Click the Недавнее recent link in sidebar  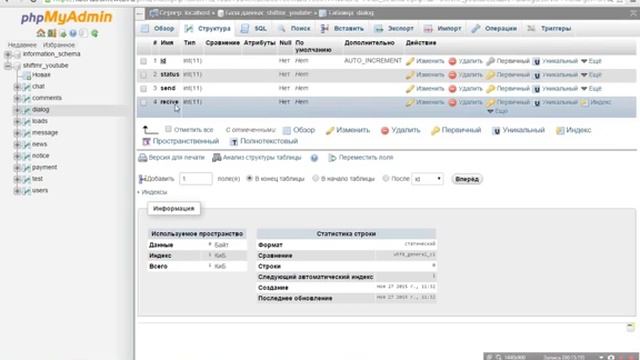pyautogui.click(x=22, y=45)
